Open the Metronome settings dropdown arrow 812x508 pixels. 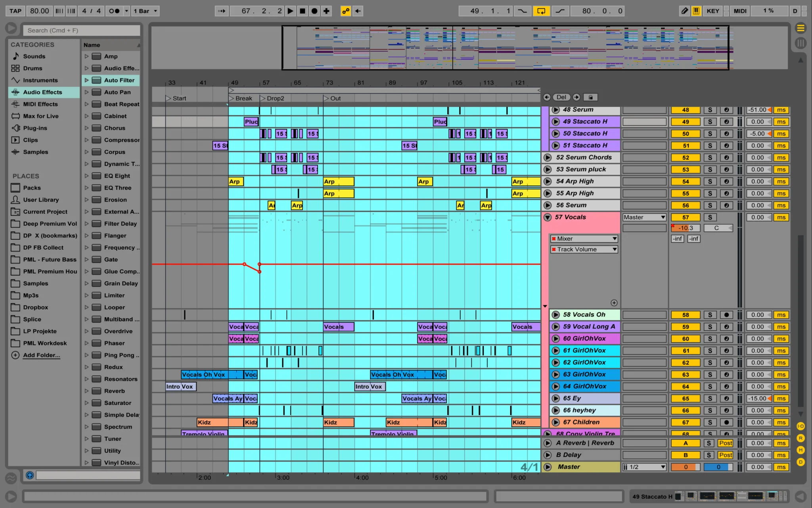tap(126, 11)
